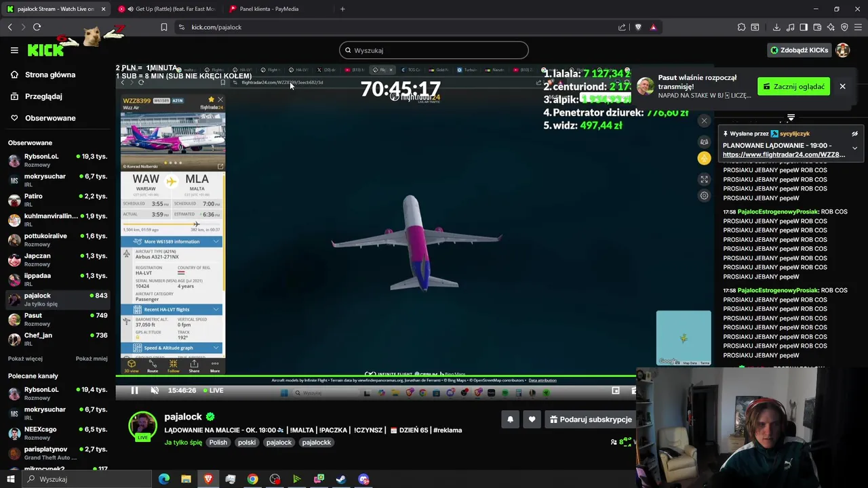This screenshot has width=868, height=488.
Task: Open the user profile avatar menu
Action: pos(843,50)
